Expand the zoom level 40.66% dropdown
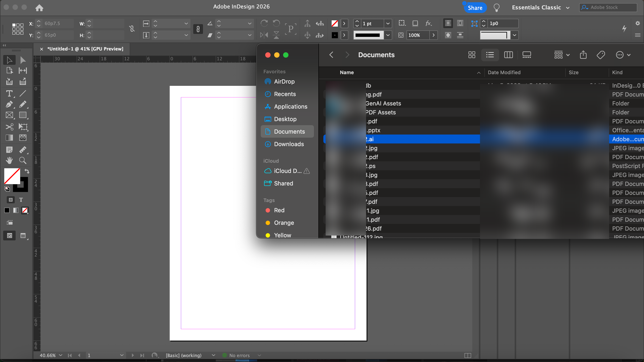Screen dimensions: 644x362 tap(61, 355)
